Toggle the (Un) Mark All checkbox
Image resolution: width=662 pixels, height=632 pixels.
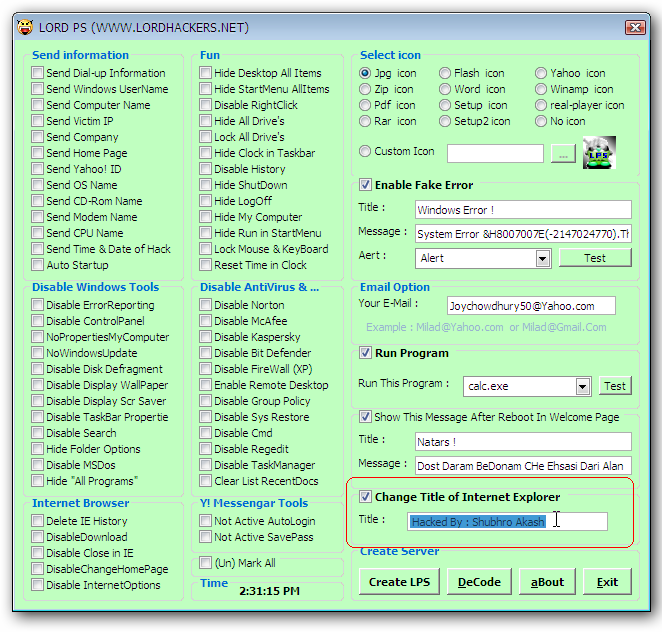click(x=205, y=563)
